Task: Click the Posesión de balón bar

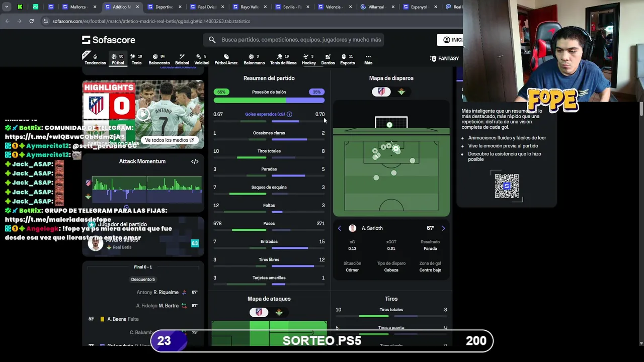Action: [269, 100]
